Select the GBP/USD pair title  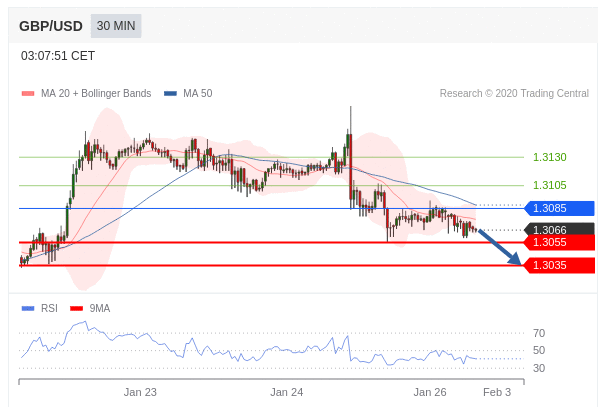(x=51, y=26)
